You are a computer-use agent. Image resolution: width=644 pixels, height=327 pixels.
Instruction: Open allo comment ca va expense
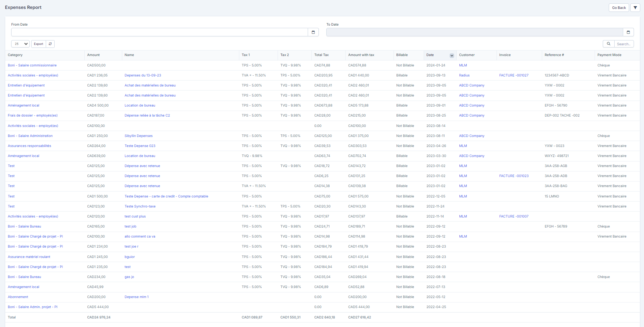[140, 236]
